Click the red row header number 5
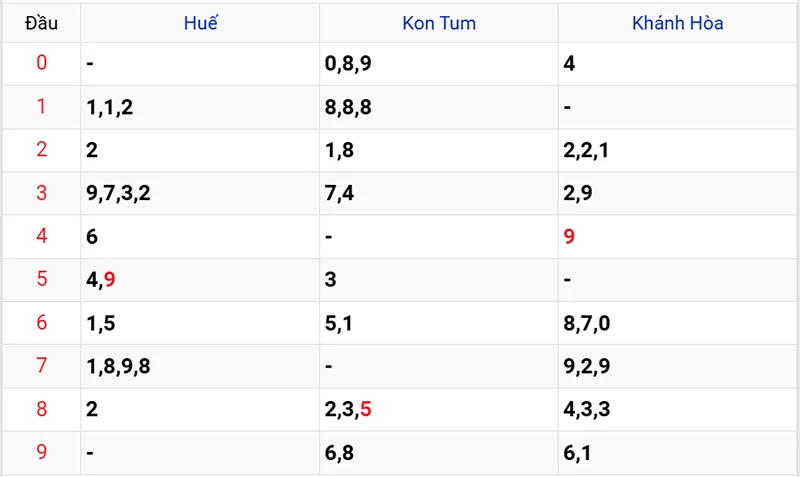Image resolution: width=800 pixels, height=477 pixels. (42, 279)
